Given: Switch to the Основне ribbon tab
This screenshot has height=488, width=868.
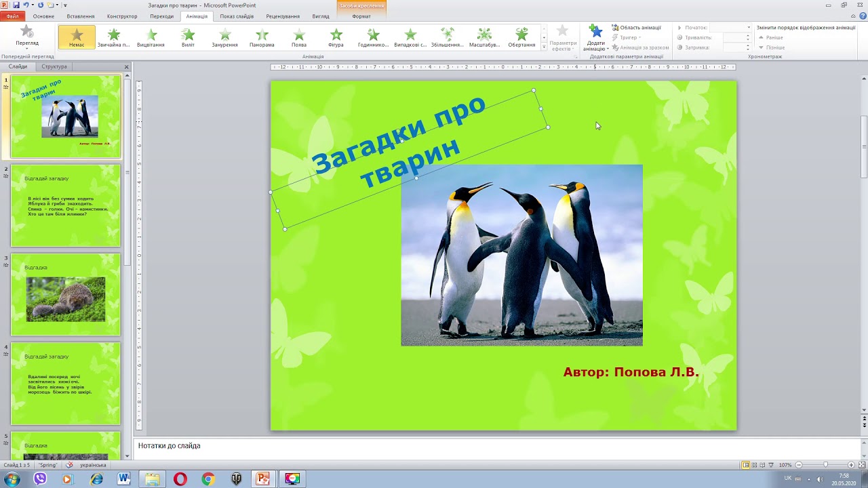Looking at the screenshot, I should coord(43,16).
